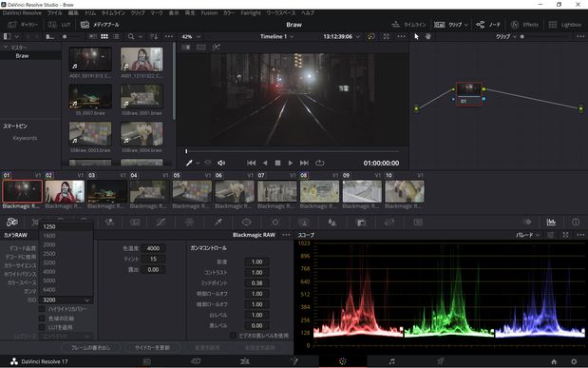
Task: Enable the Use Video Black Level checkbox
Action: 233,335
